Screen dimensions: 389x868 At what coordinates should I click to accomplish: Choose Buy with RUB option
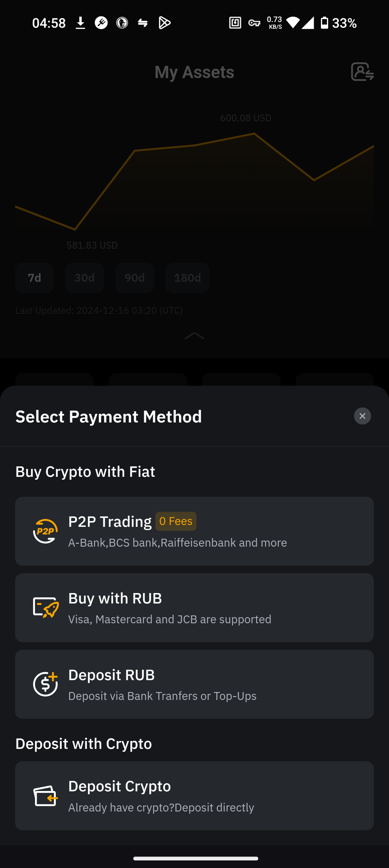pos(194,608)
